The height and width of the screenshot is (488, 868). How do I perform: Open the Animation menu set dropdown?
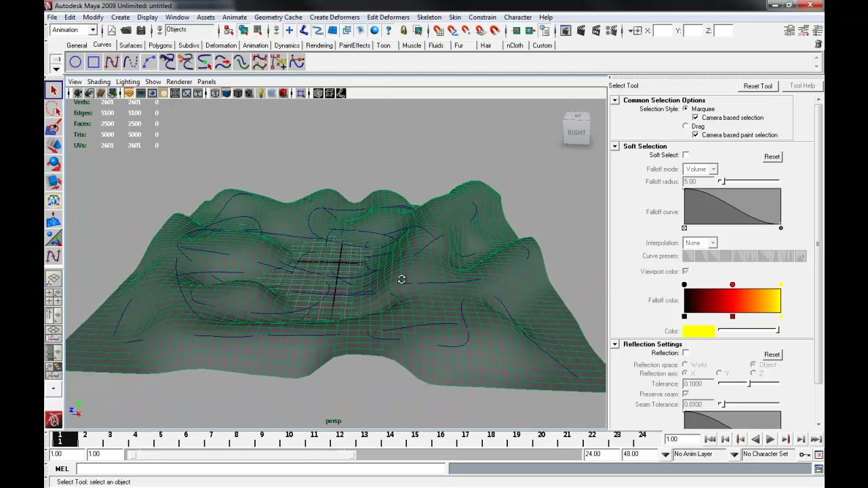coord(74,30)
